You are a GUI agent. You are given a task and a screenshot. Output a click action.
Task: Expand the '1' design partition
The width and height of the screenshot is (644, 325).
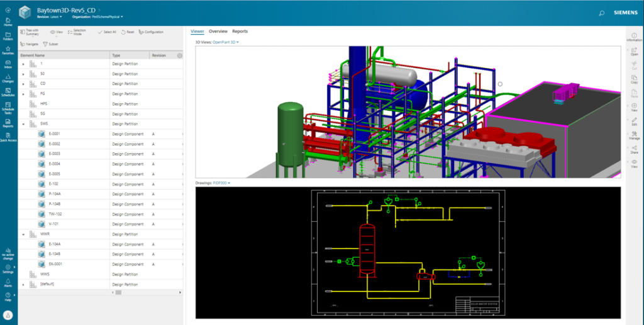point(23,64)
